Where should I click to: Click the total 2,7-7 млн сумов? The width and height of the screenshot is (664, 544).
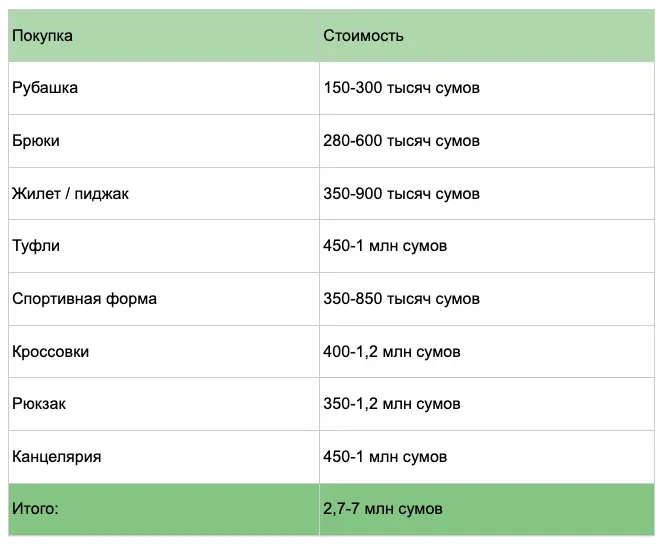(383, 509)
